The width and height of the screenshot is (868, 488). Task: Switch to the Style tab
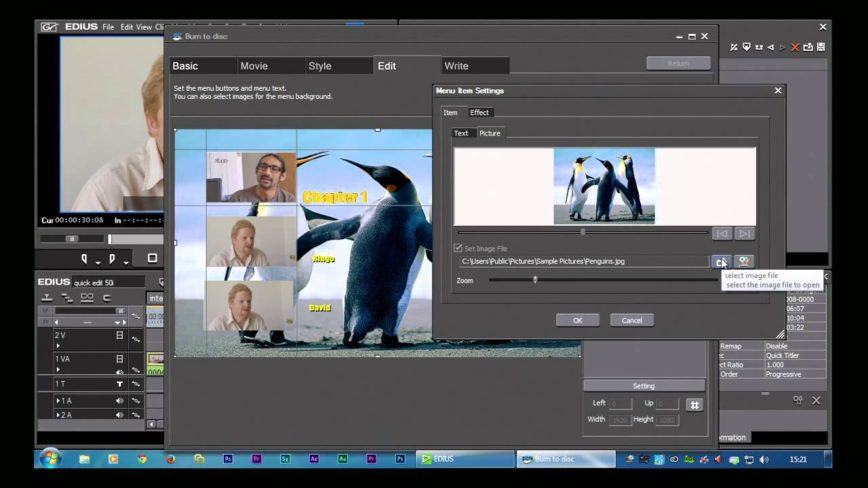point(339,66)
